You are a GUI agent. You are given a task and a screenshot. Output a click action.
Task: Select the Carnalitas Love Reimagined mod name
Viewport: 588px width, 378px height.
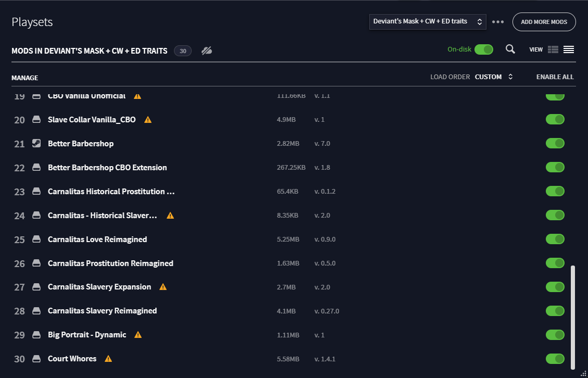pyautogui.click(x=97, y=240)
